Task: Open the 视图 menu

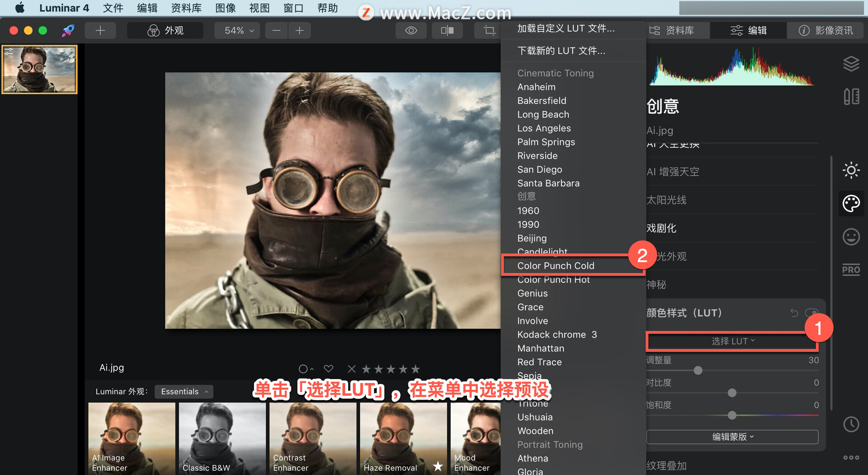Action: (259, 8)
